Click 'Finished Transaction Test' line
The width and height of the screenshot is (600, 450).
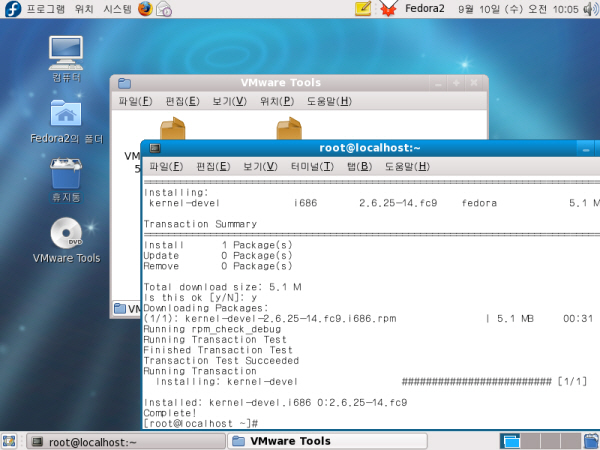tap(218, 350)
